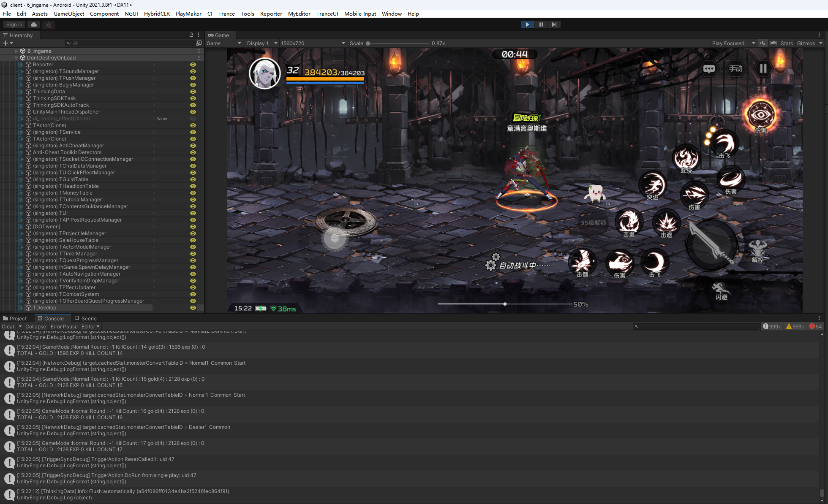Toggle Error Pause in Console

tap(64, 326)
